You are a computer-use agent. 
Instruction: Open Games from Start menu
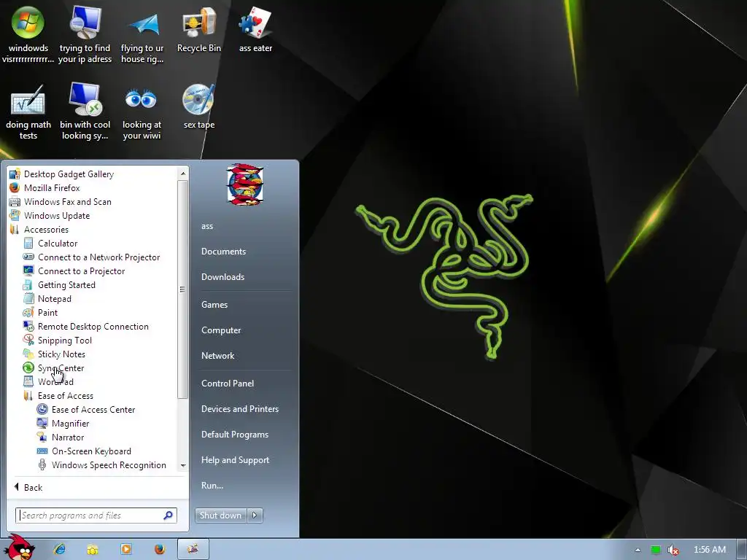click(x=214, y=305)
